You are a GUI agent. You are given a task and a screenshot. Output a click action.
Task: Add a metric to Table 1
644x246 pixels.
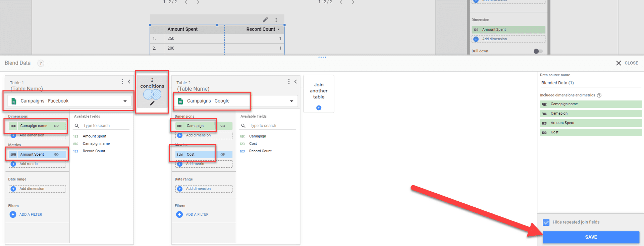(x=37, y=164)
